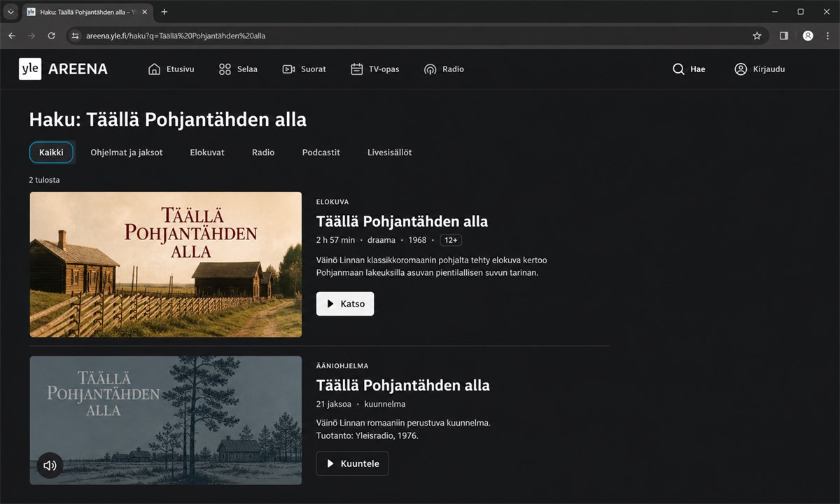Image resolution: width=840 pixels, height=504 pixels.
Task: Click the browser forward arrow
Action: (31, 36)
